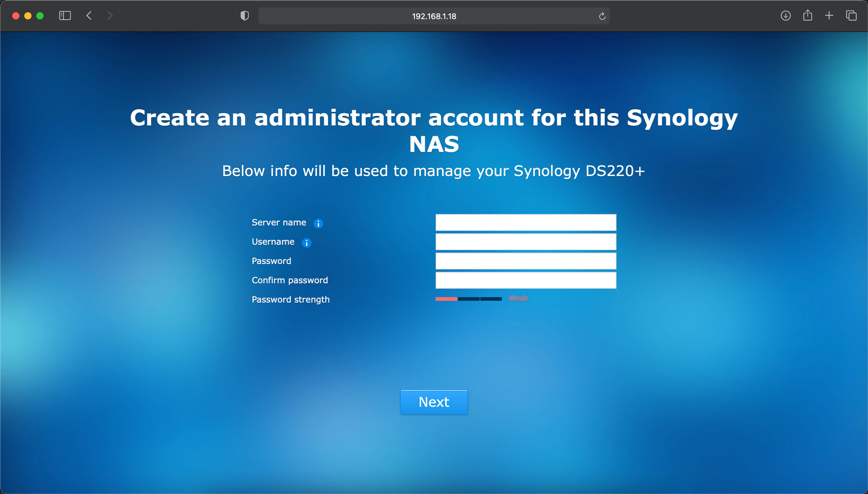Open the privacy shield report icon

point(245,16)
